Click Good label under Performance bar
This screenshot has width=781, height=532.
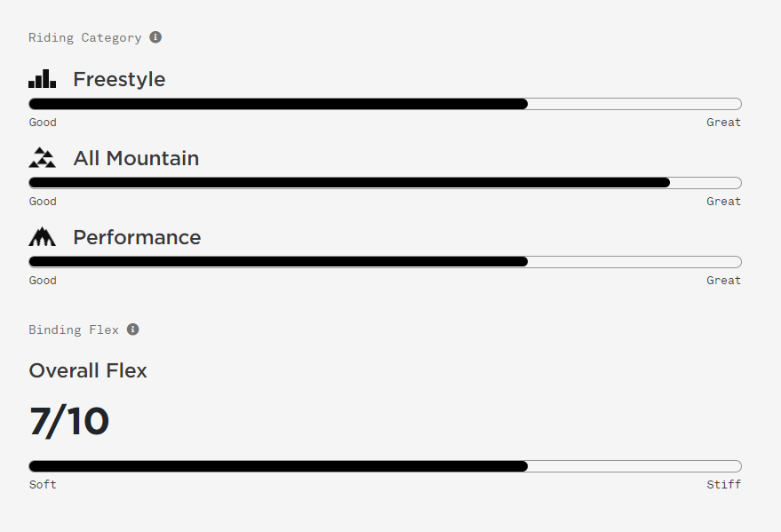tap(43, 280)
